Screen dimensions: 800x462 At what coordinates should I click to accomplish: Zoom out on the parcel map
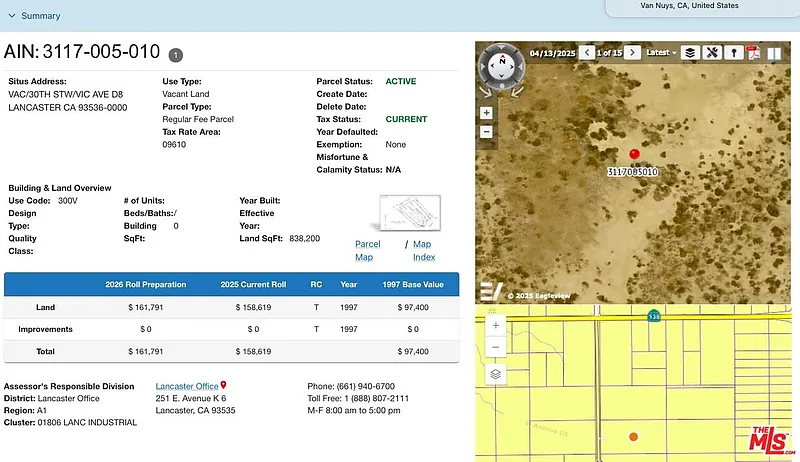pos(496,347)
